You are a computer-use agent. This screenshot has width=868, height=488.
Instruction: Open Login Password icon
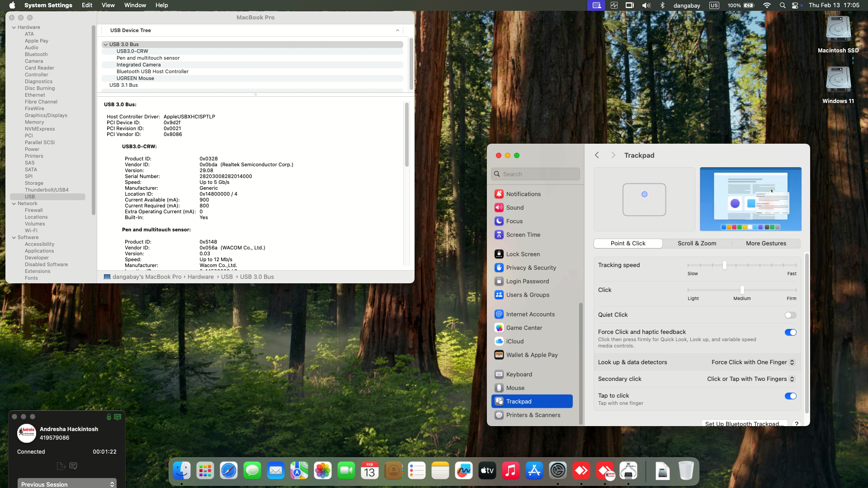click(x=499, y=281)
